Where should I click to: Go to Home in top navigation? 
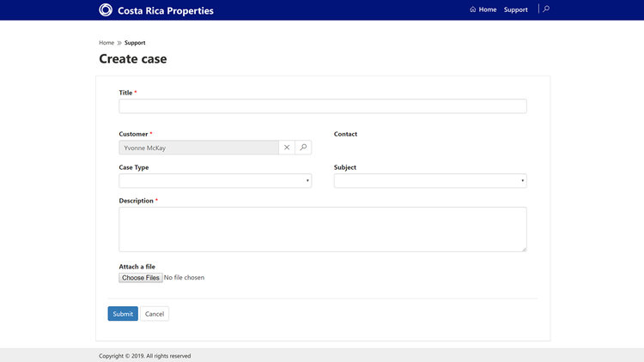483,9
